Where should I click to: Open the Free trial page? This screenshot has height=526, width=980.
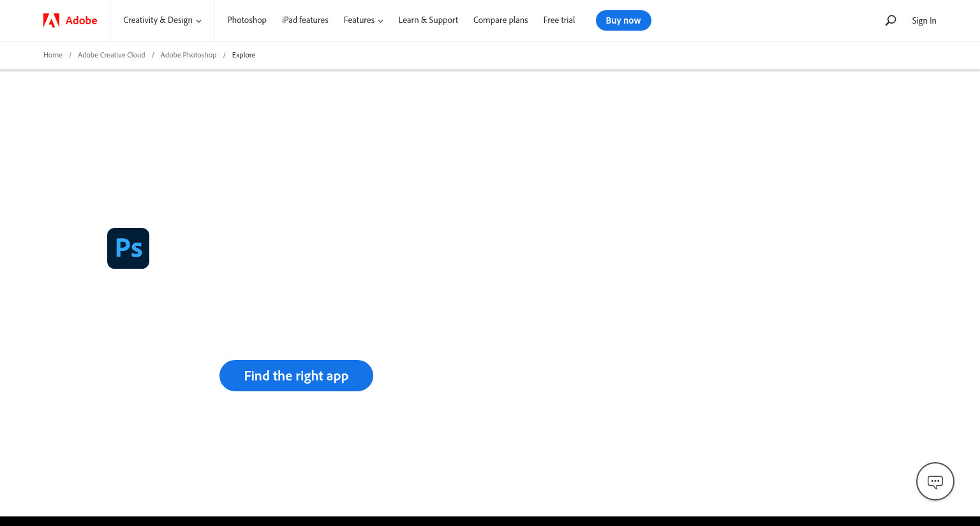559,20
